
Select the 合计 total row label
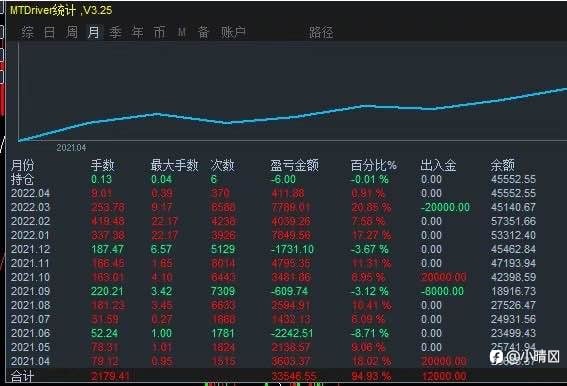click(22, 376)
